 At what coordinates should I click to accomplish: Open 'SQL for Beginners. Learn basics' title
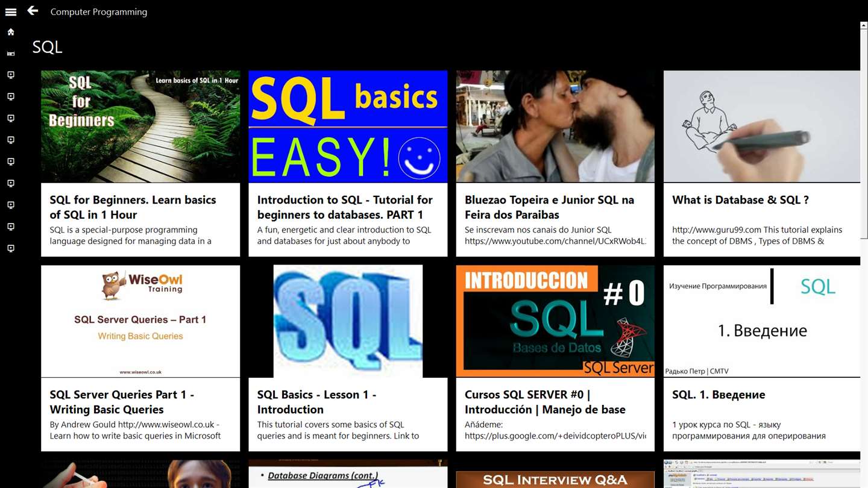[133, 207]
